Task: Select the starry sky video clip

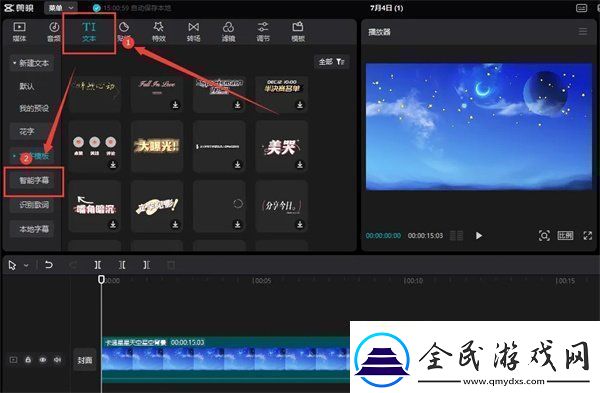Action: click(x=226, y=360)
